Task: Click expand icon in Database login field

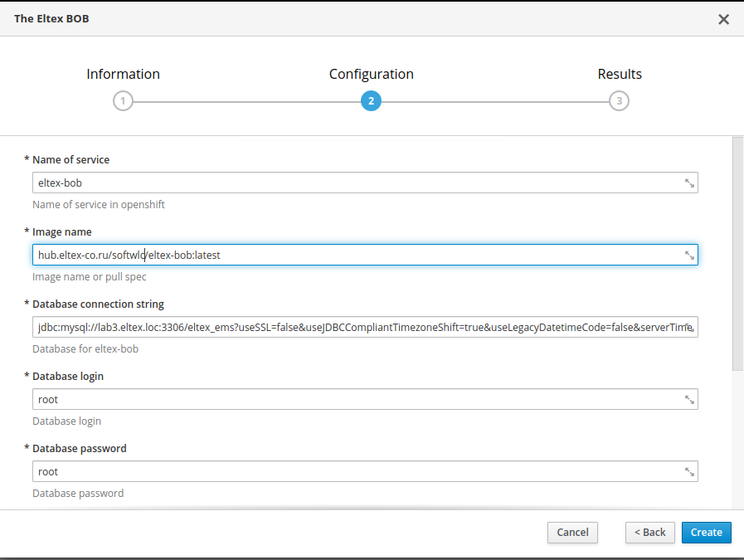Action: pyautogui.click(x=689, y=399)
